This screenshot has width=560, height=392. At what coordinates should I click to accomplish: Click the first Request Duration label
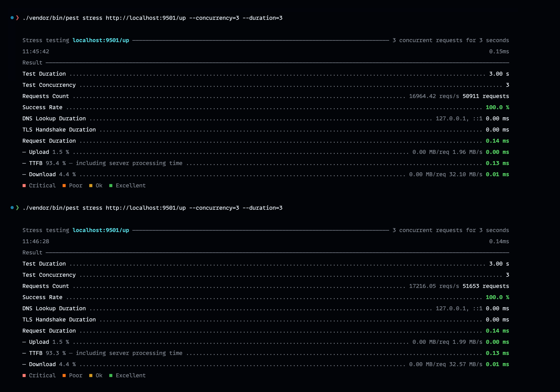point(49,141)
